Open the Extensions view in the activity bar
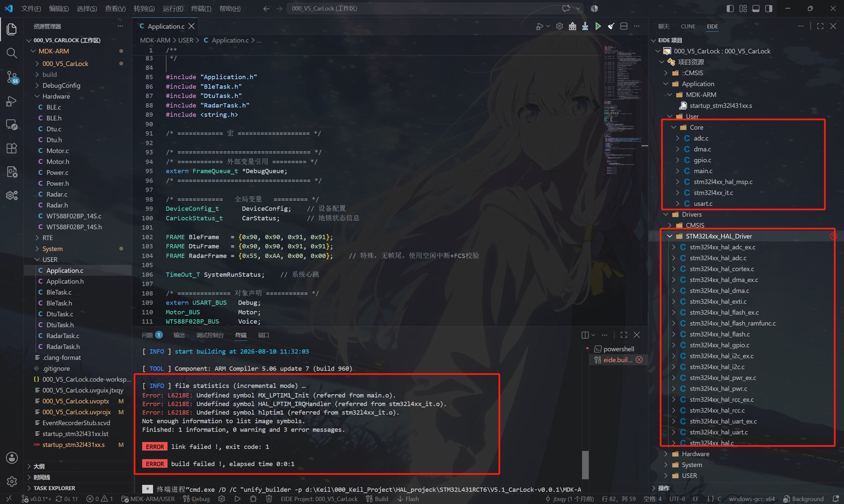The image size is (844, 504). (x=12, y=148)
